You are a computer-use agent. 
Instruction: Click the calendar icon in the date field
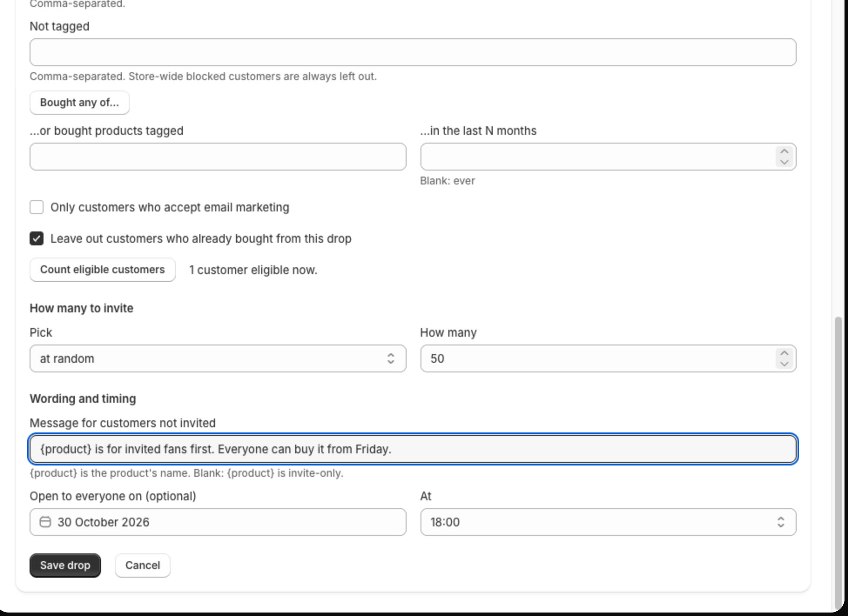[x=45, y=522]
